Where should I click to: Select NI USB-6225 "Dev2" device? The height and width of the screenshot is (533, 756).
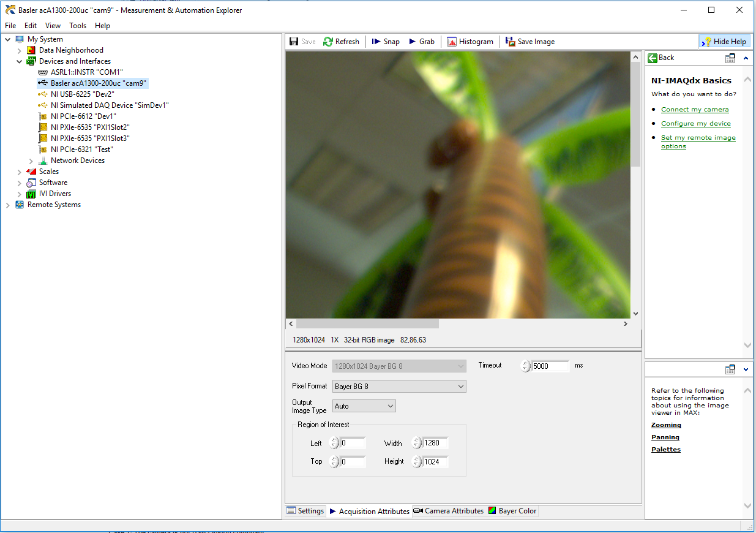tap(82, 94)
